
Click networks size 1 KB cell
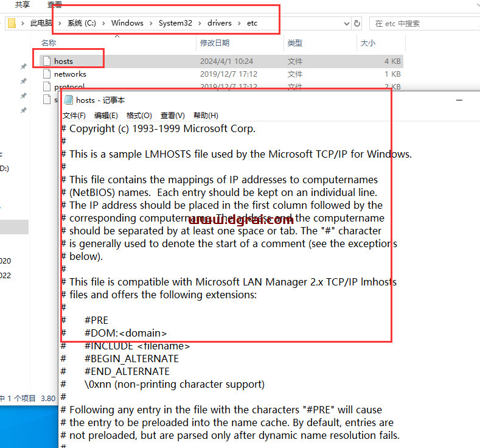click(x=392, y=74)
